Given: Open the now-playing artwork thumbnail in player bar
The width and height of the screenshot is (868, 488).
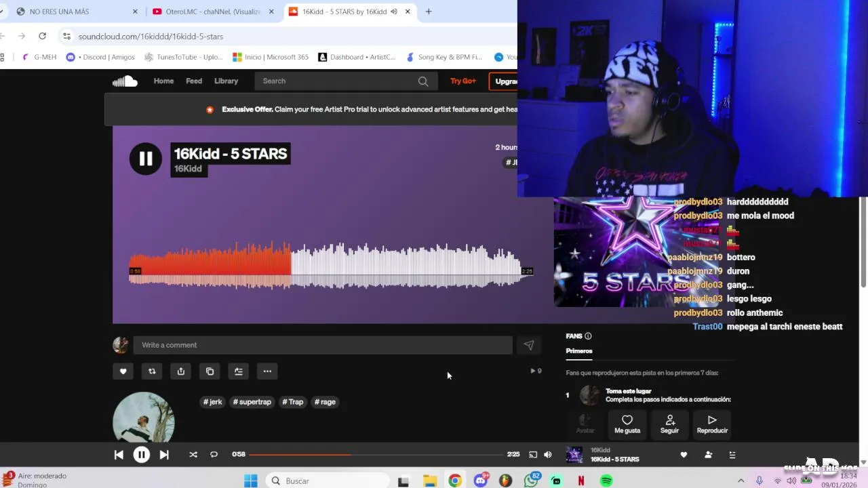Looking at the screenshot, I should 574,455.
